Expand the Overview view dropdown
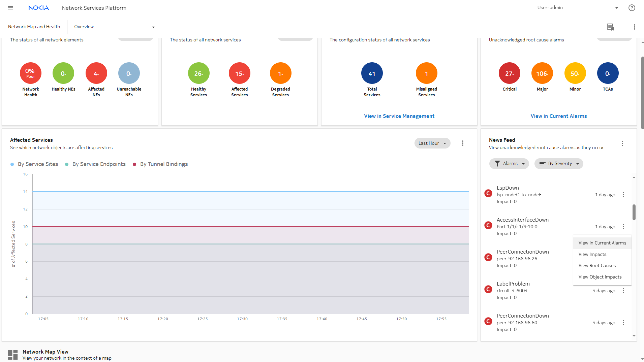Image resolution: width=644 pixels, height=362 pixels. (114, 27)
